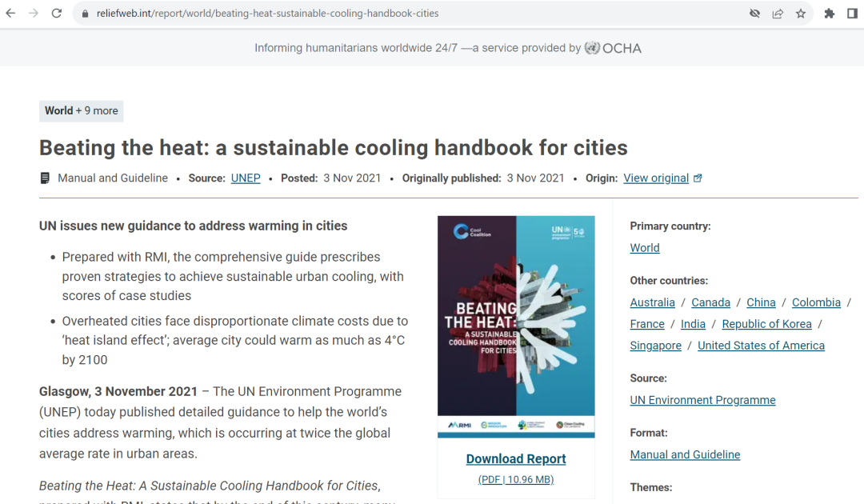This screenshot has width=864, height=504.
Task: Click the OCHA logo in header
Action: click(613, 48)
